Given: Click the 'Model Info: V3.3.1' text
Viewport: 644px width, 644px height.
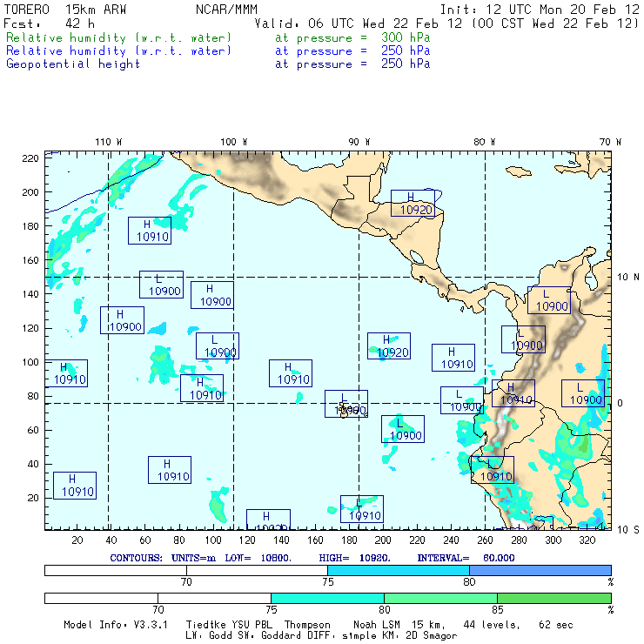Looking at the screenshot, I should coord(116,625).
